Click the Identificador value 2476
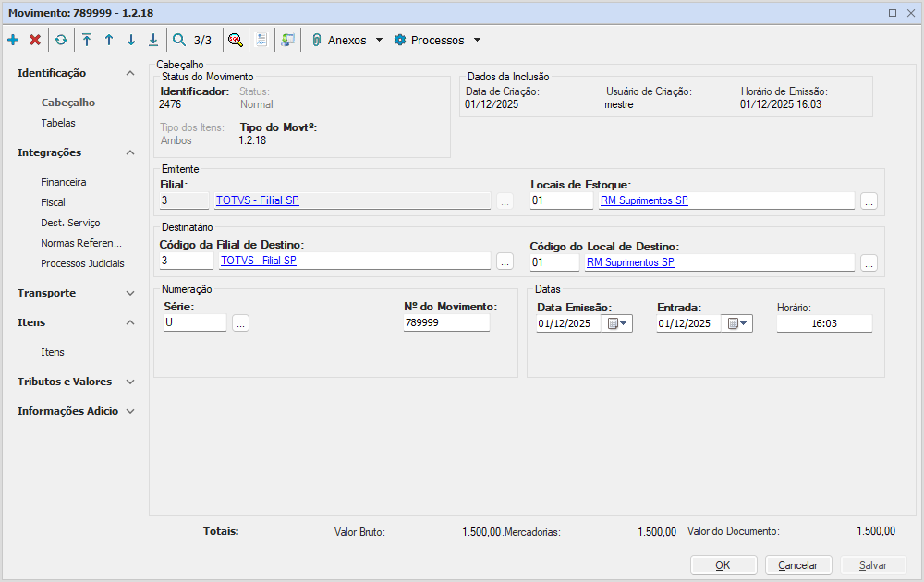Viewport: 924px width, 582px height. [x=170, y=104]
